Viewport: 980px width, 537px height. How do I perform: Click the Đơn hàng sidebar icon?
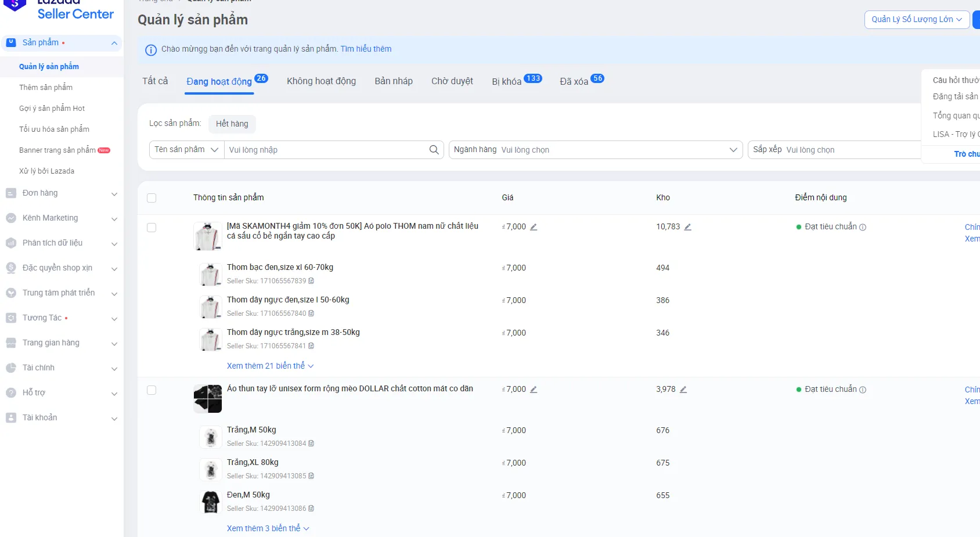[x=11, y=193]
